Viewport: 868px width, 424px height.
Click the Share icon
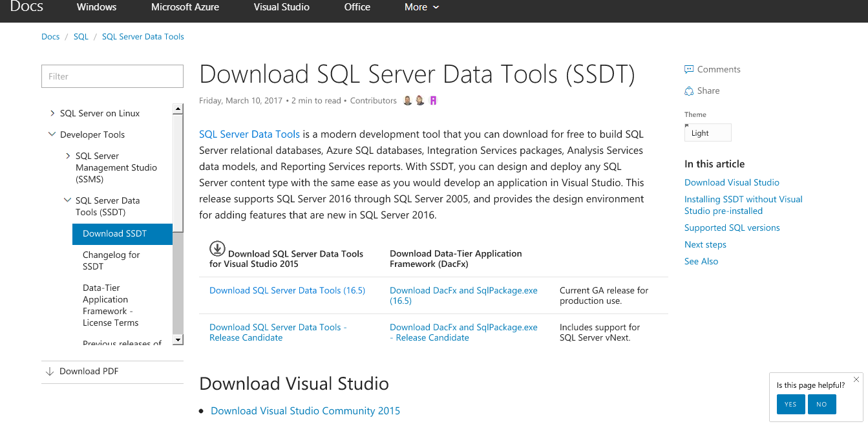click(689, 90)
